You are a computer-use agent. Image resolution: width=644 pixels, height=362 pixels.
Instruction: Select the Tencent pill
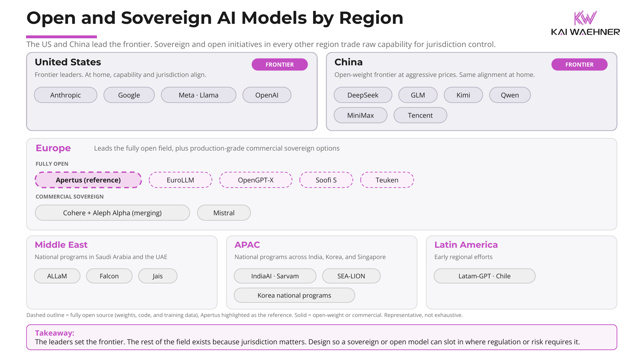[420, 115]
